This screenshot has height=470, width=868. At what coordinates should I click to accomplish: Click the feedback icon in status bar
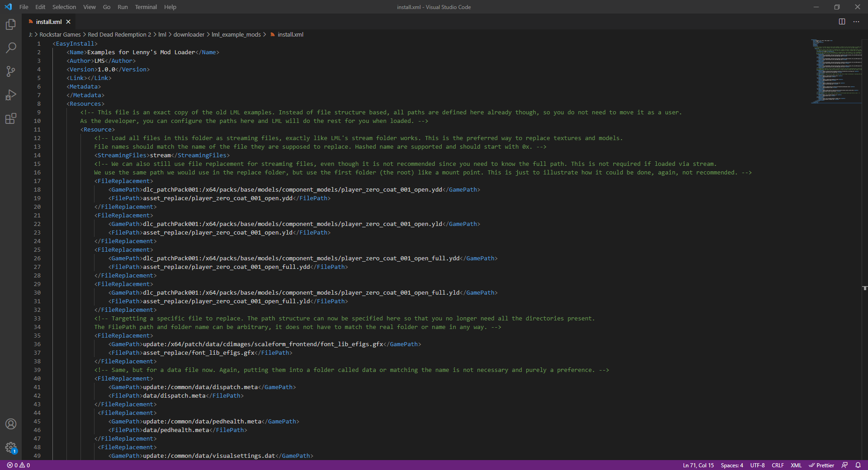(x=844, y=465)
